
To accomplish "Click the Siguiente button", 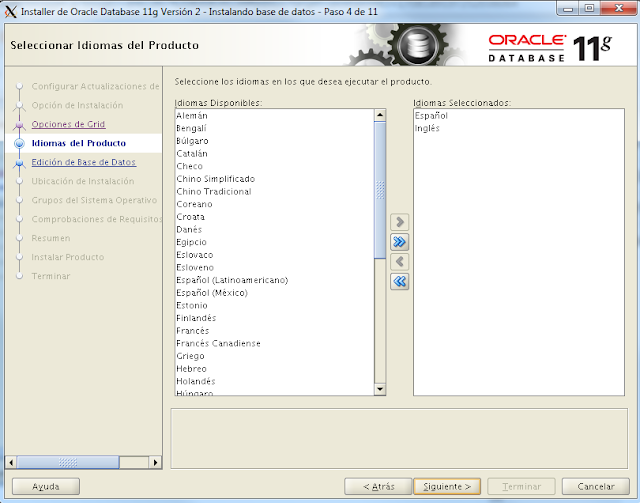I will coord(447,487).
